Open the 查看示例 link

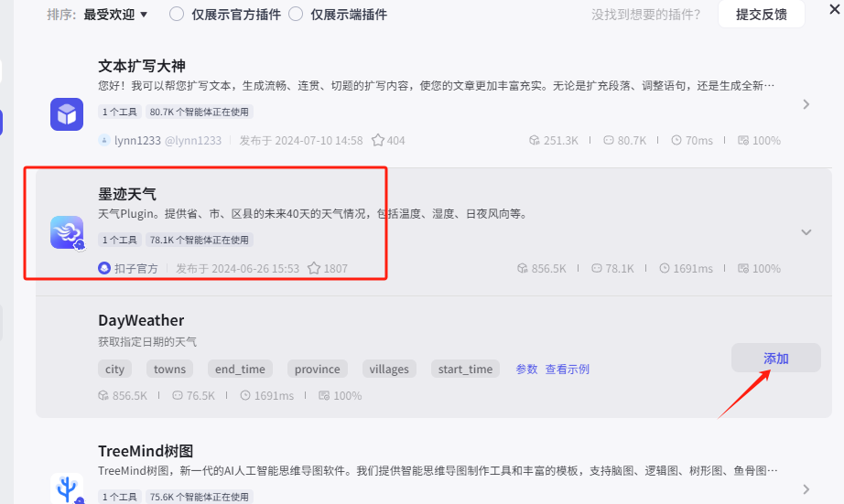(567, 369)
